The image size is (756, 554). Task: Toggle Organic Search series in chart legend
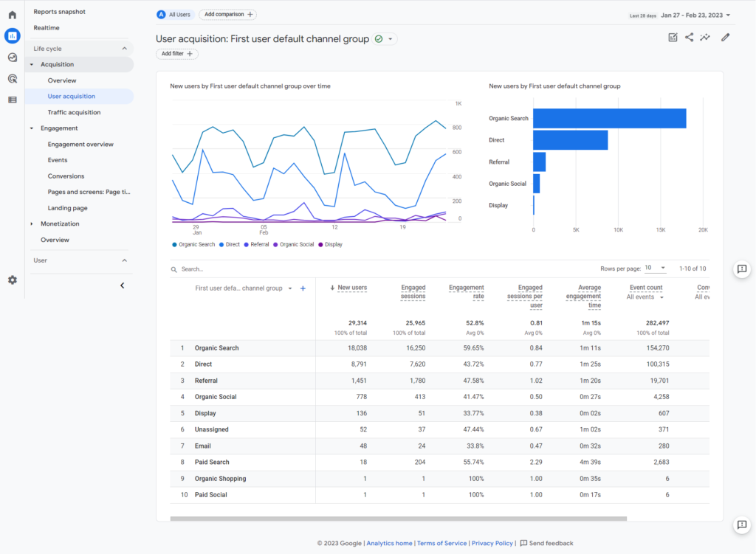pyautogui.click(x=193, y=244)
